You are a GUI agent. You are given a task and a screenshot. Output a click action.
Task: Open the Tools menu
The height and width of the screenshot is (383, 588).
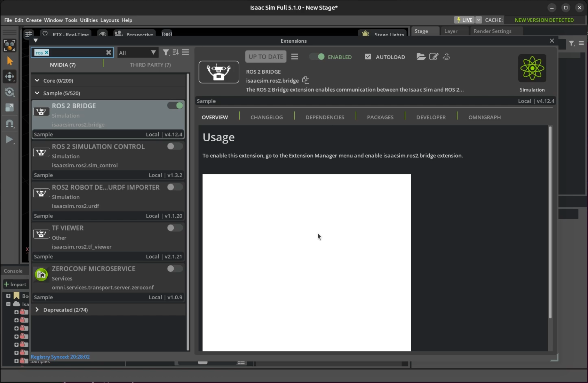pyautogui.click(x=71, y=20)
